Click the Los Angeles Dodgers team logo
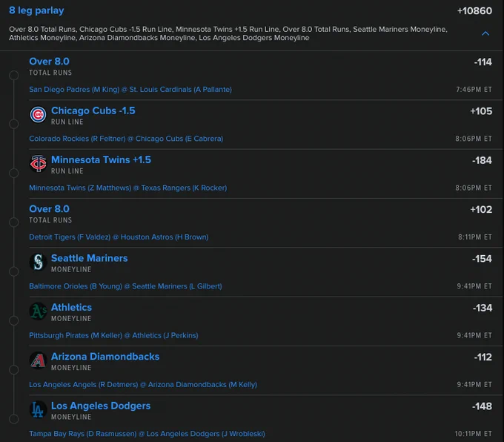This screenshot has width=504, height=442. tap(38, 409)
